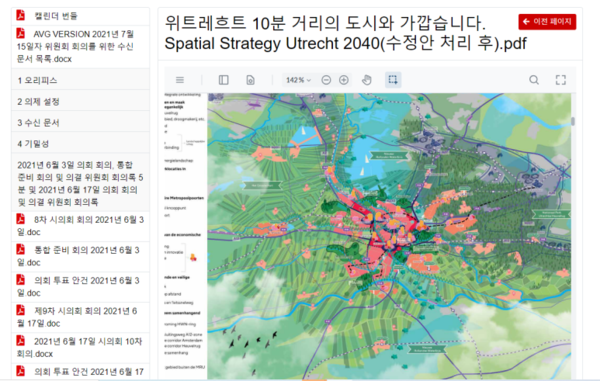Select agenda item 3 수신 문서
This screenshot has width=600, height=381.
[x=80, y=123]
